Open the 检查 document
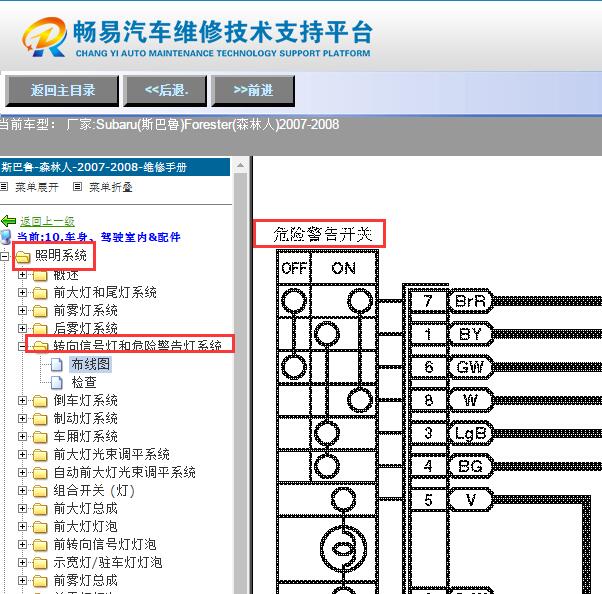Viewport: 602px width, 594px height. [x=84, y=382]
